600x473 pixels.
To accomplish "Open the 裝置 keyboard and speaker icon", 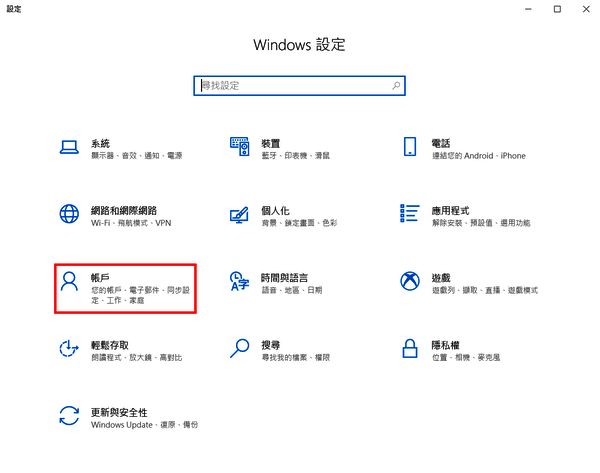I will coord(240,147).
